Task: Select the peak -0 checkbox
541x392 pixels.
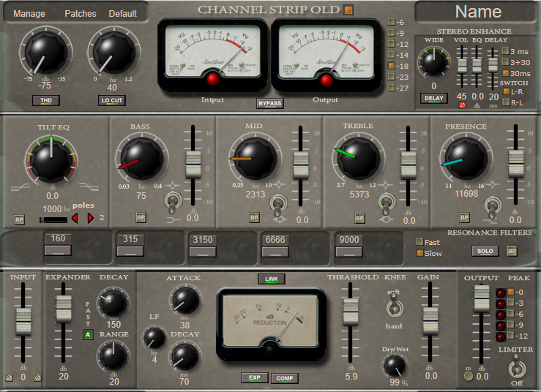Action: point(511,292)
